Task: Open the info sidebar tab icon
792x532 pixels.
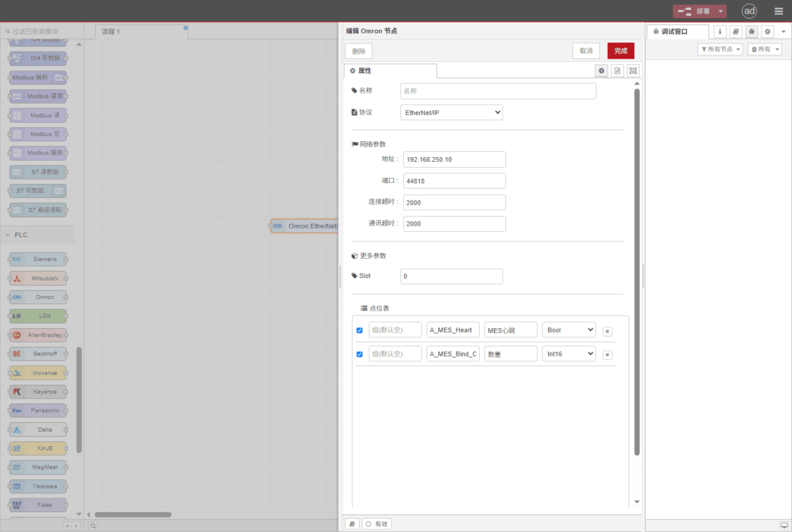Action: point(719,32)
